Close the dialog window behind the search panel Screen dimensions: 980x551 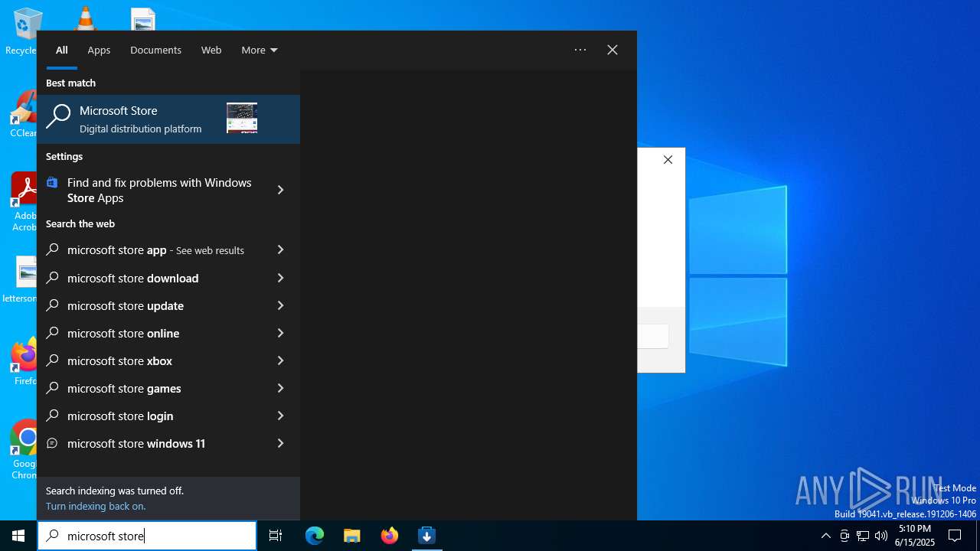[x=668, y=159]
